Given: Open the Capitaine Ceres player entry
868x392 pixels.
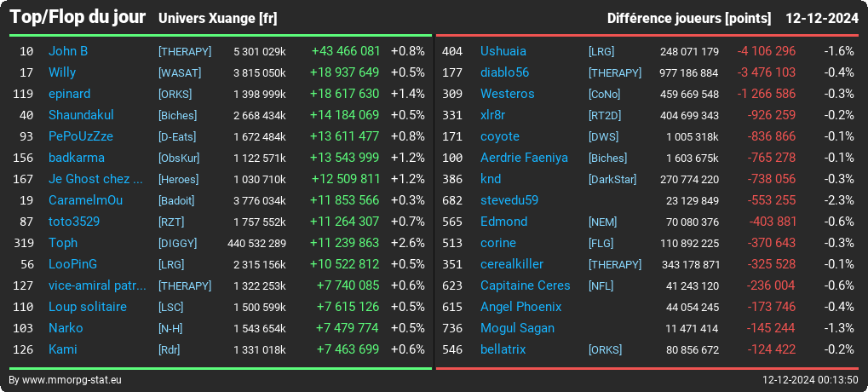Looking at the screenshot, I should 526,285.
